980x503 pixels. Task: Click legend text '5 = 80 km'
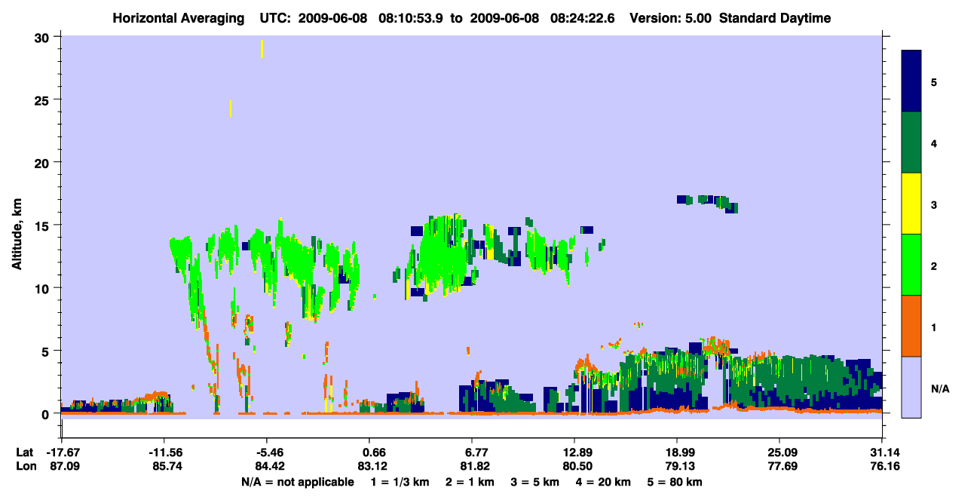pyautogui.click(x=675, y=482)
